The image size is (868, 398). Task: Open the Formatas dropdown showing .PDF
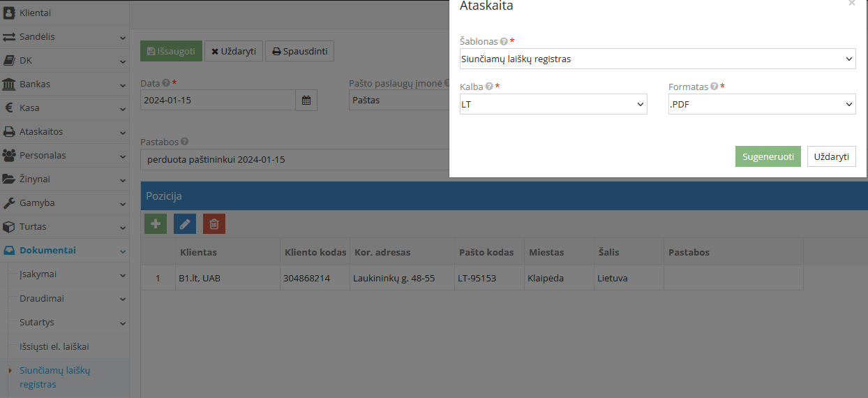click(762, 105)
